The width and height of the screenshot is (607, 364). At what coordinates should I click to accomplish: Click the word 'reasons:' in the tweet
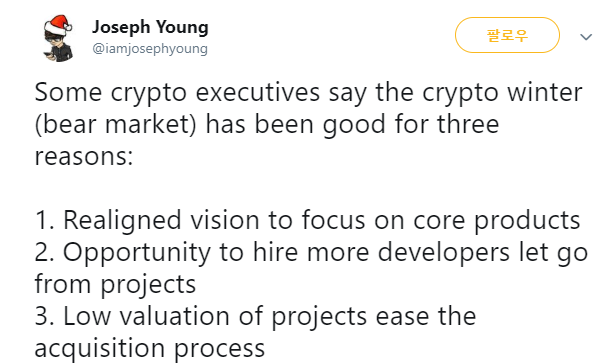click(x=84, y=156)
